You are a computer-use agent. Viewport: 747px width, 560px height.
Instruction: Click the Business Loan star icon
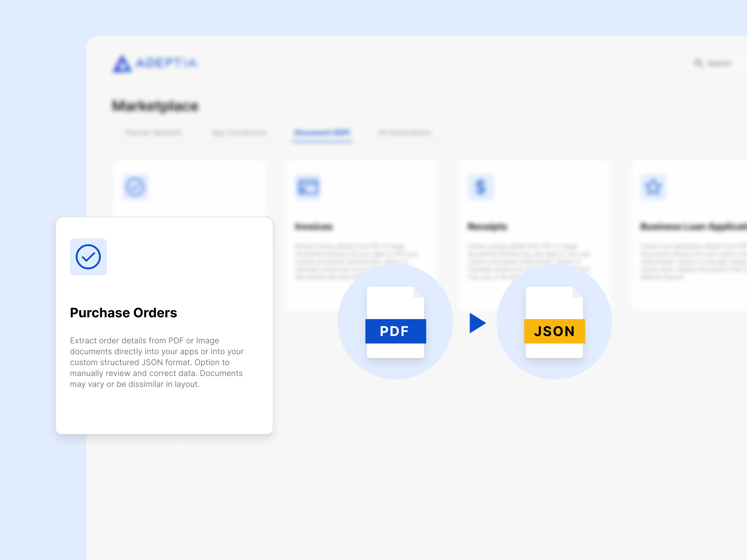click(653, 187)
